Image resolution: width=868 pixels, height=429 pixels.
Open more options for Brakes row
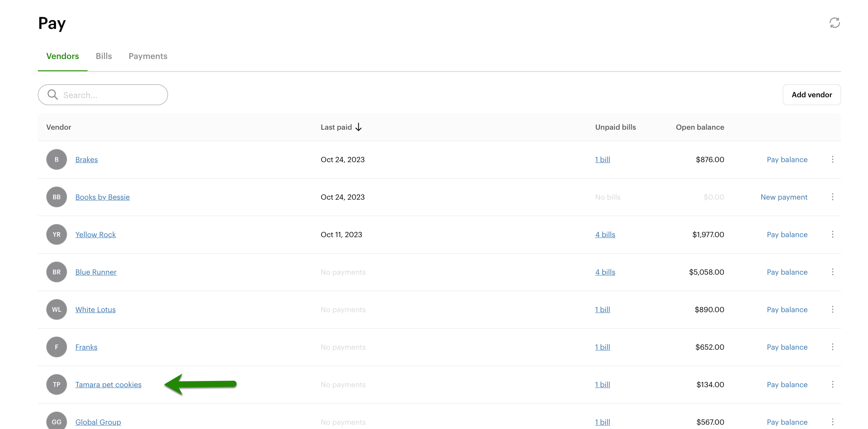[832, 159]
